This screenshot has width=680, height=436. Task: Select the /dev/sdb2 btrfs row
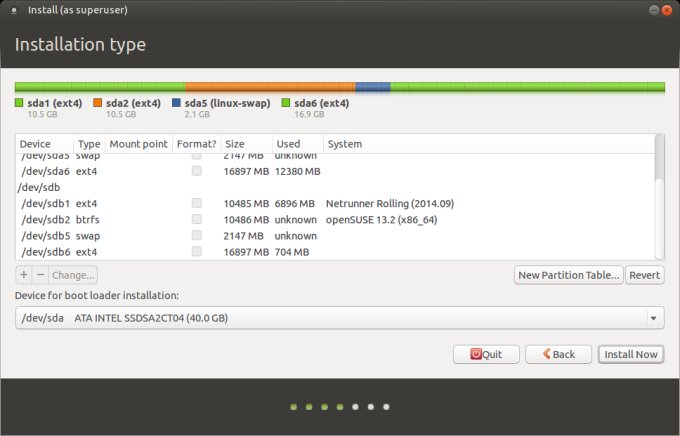click(x=335, y=220)
